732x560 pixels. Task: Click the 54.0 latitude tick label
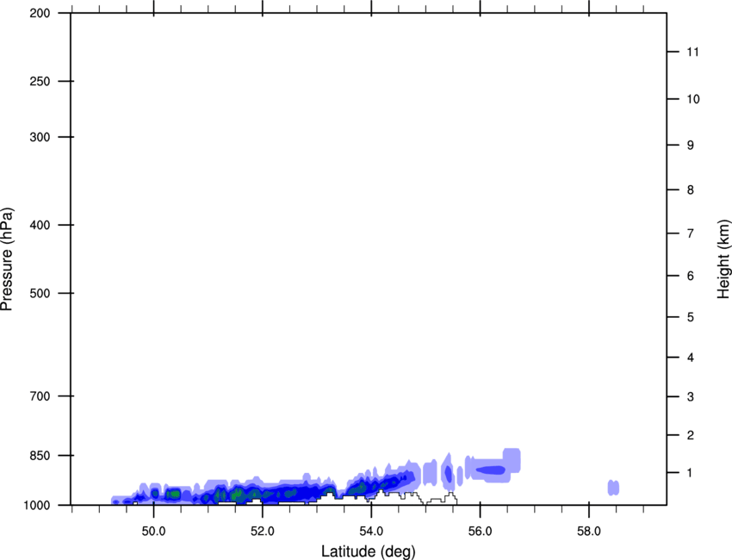(372, 531)
